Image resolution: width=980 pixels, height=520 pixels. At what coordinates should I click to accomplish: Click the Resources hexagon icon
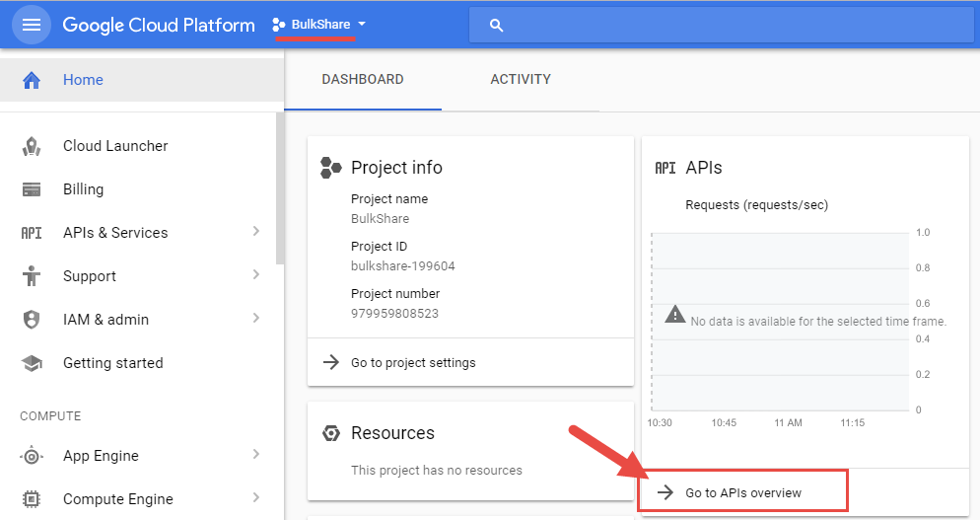pos(330,433)
